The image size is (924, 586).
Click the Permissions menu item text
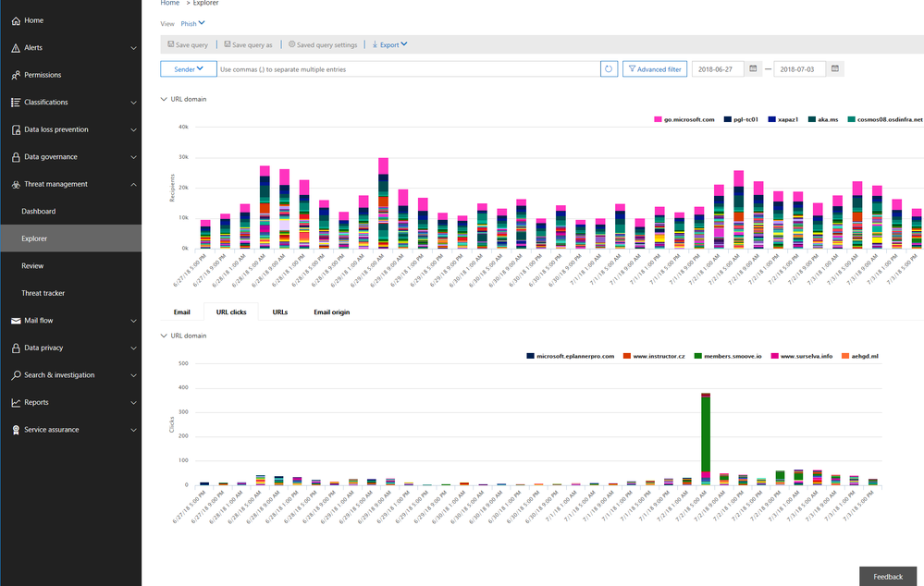tap(43, 75)
